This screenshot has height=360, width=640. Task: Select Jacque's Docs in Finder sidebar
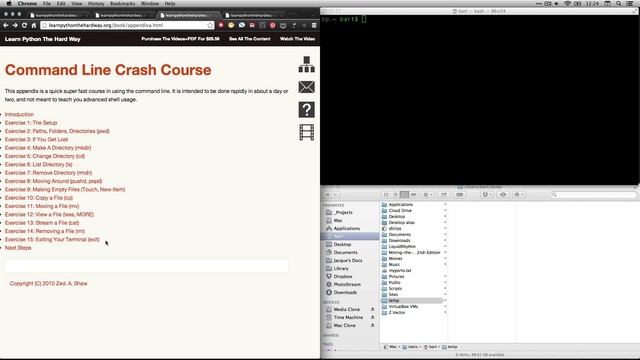point(347,260)
